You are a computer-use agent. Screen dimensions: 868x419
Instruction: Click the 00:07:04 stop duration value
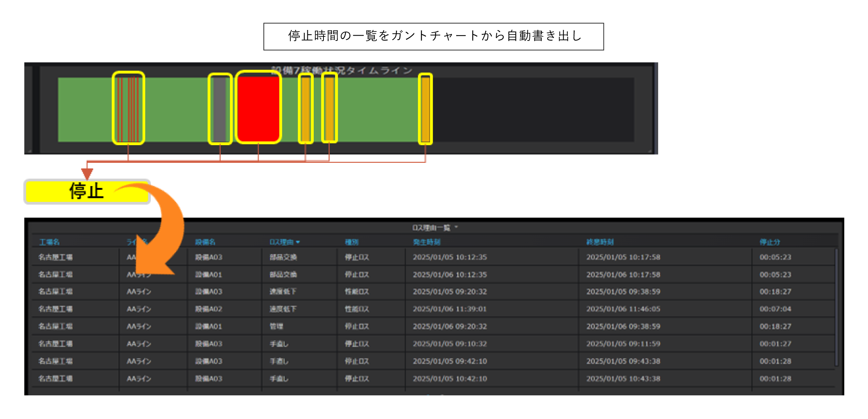775,309
